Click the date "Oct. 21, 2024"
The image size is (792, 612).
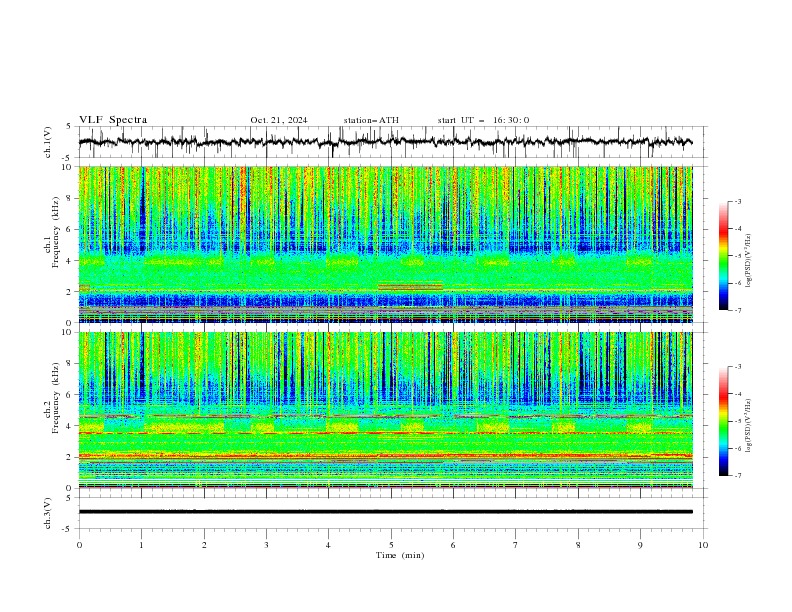pos(279,120)
